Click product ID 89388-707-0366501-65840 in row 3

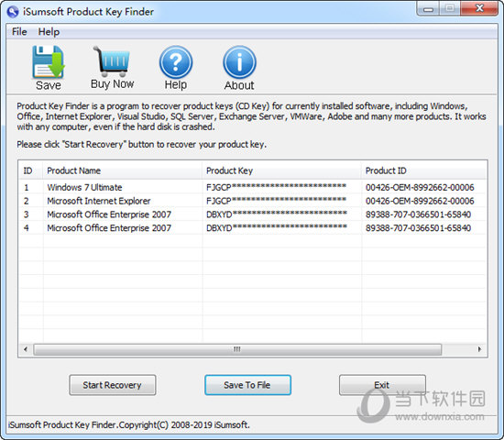point(418,214)
